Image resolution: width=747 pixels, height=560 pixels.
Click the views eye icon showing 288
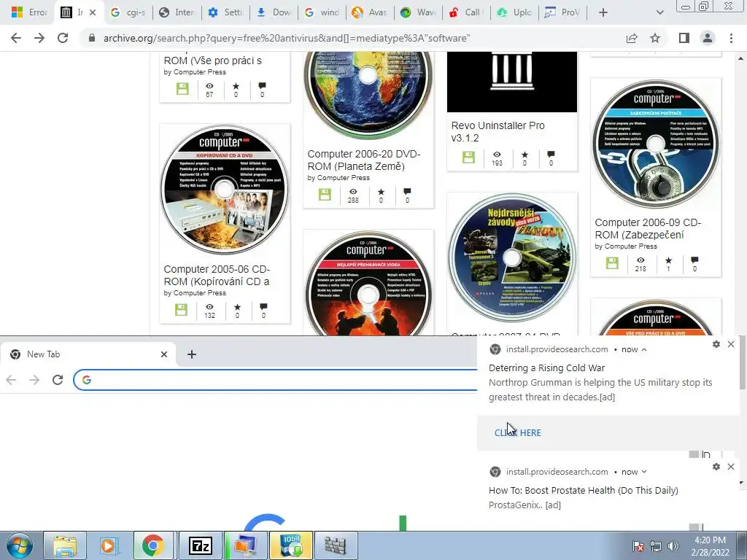coord(353,192)
